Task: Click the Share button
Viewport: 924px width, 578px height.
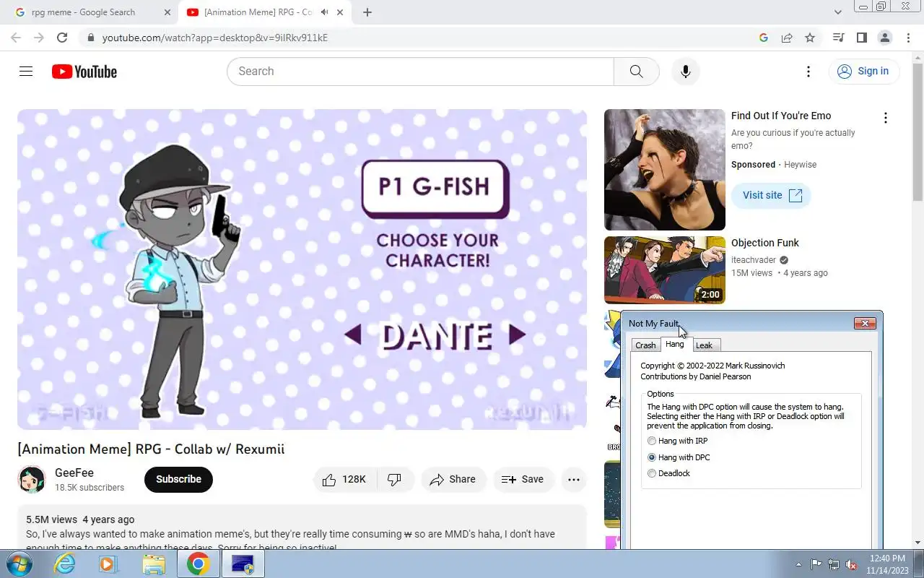Action: coord(453,479)
